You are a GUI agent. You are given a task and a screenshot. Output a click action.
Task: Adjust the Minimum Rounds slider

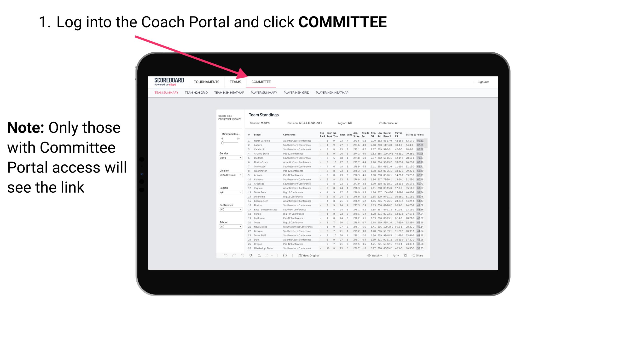(222, 143)
